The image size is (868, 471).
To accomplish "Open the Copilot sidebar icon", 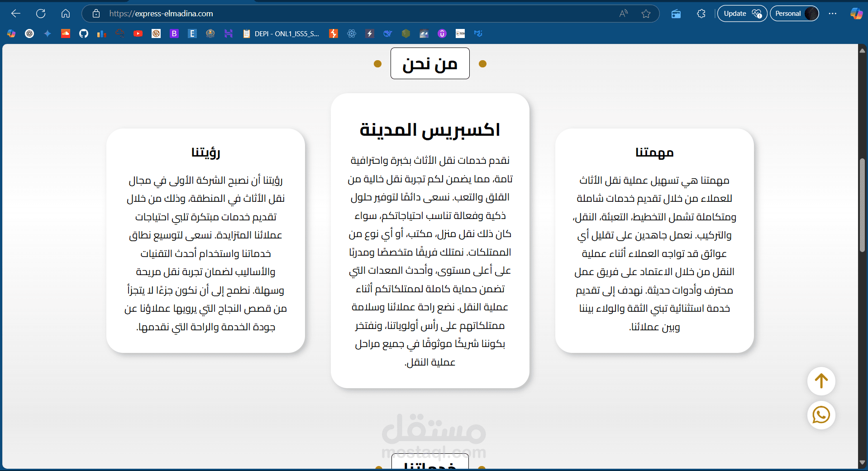I will 856,14.
